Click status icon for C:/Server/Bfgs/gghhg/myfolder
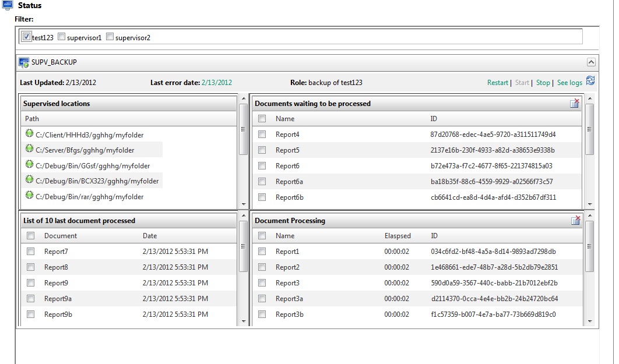This screenshot has width=619, height=364. (x=29, y=149)
